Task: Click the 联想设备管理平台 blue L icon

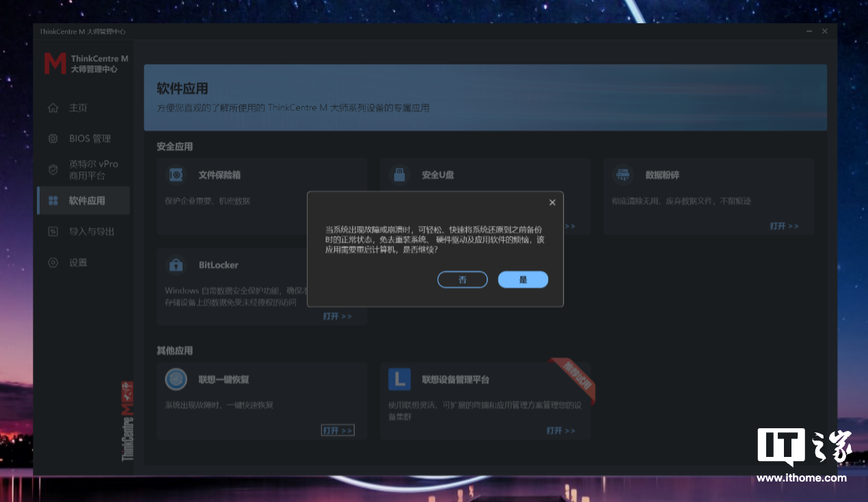Action: [400, 379]
